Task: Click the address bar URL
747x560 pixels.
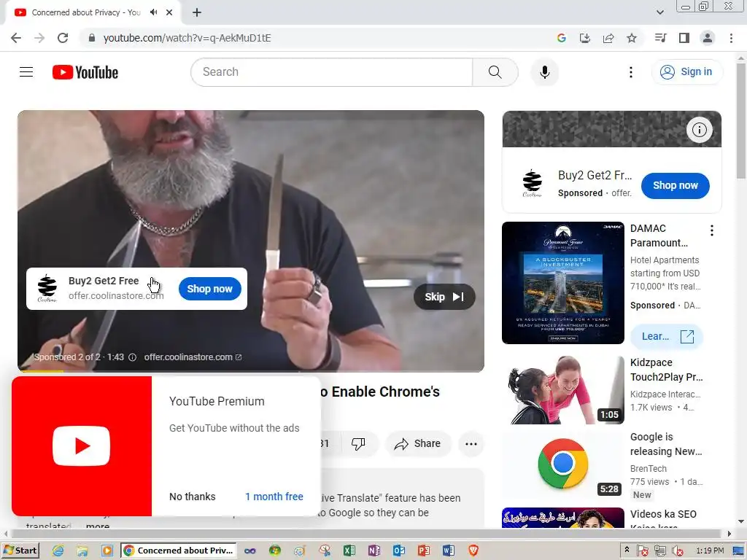Action: click(187, 38)
